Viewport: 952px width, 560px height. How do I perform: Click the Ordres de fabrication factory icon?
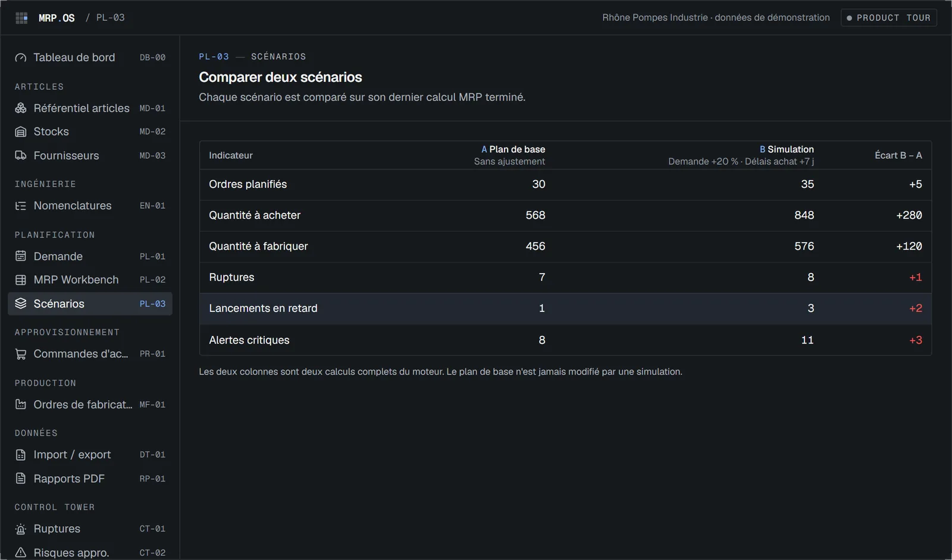[x=21, y=404]
